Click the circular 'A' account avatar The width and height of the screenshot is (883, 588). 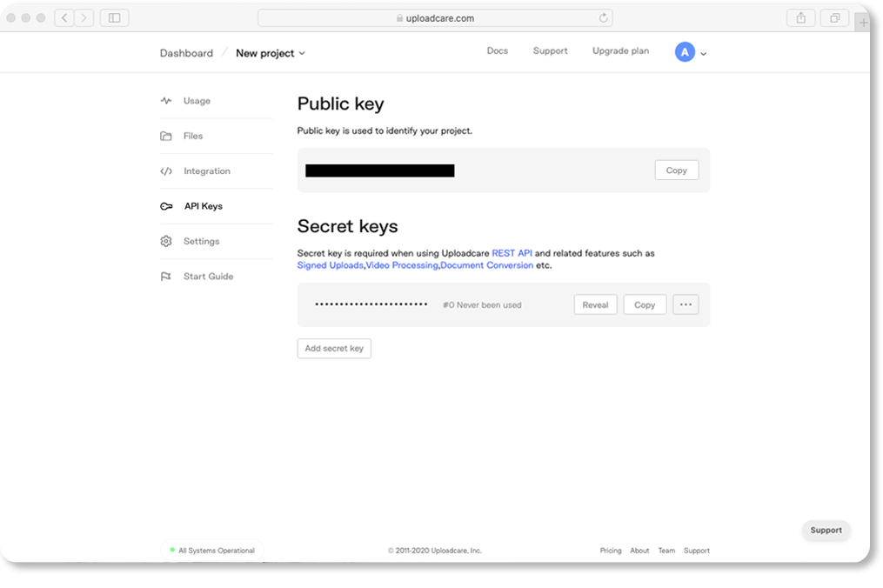click(x=685, y=51)
